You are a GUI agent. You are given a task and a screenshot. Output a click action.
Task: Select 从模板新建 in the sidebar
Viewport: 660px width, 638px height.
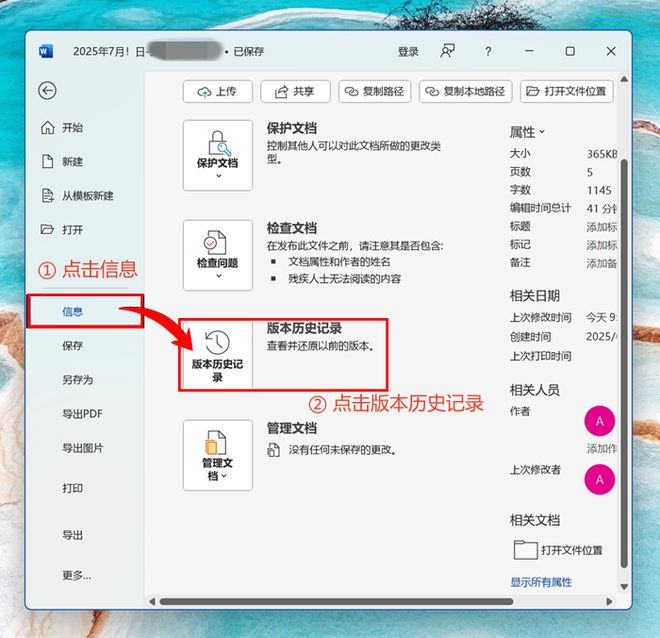88,195
